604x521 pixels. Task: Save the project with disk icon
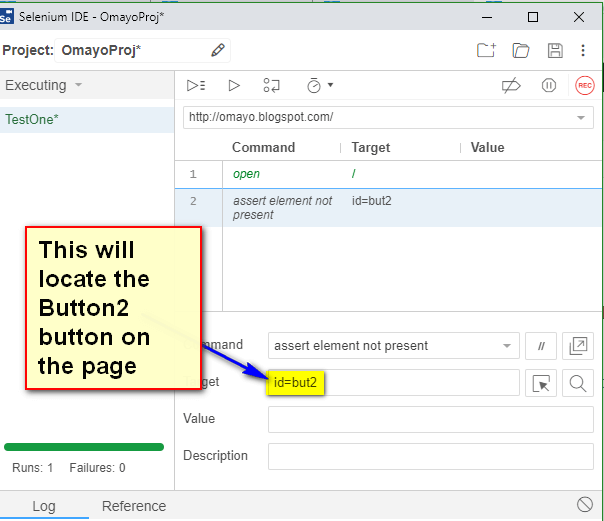click(x=555, y=50)
